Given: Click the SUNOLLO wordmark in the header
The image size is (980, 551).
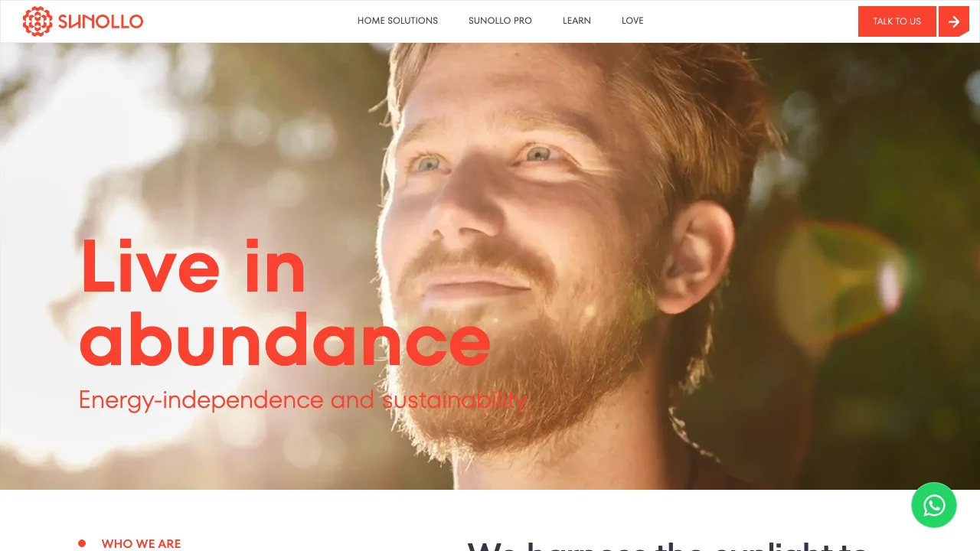Looking at the screenshot, I should coord(100,21).
